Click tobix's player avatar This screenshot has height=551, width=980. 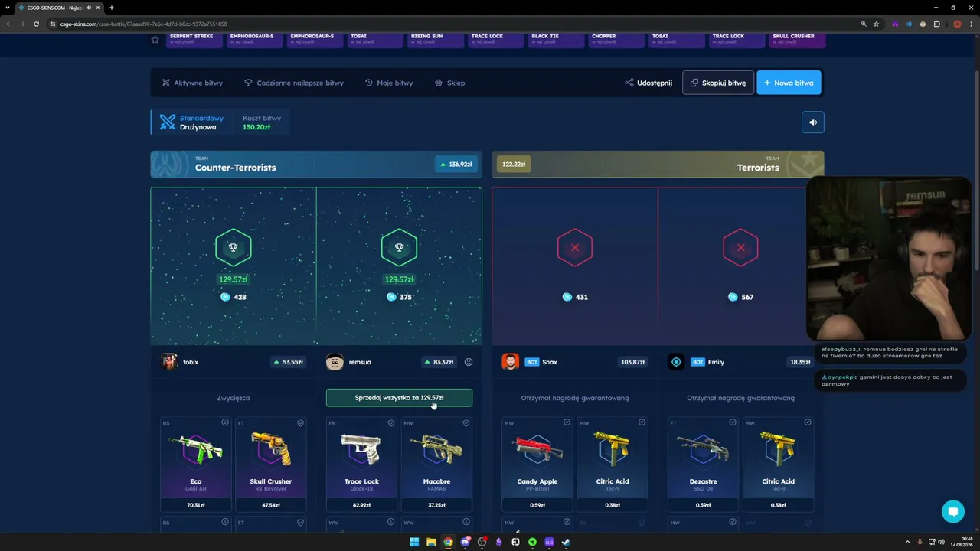pos(169,362)
